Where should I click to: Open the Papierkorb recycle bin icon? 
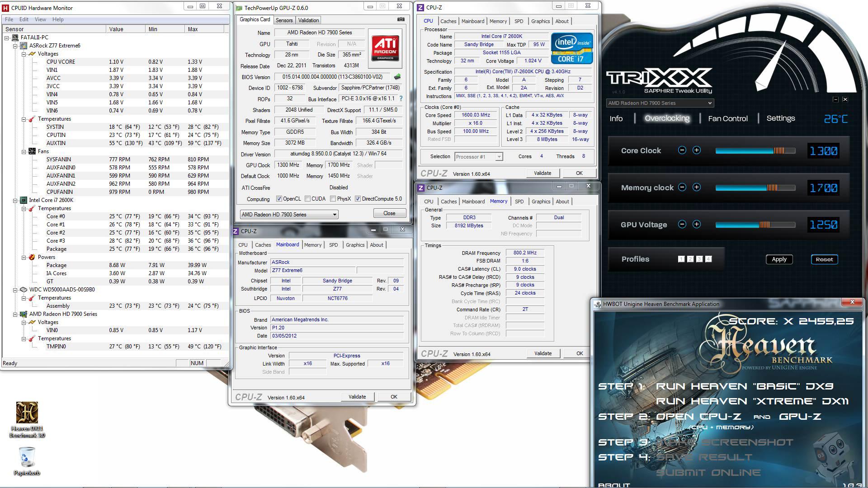coord(27,461)
